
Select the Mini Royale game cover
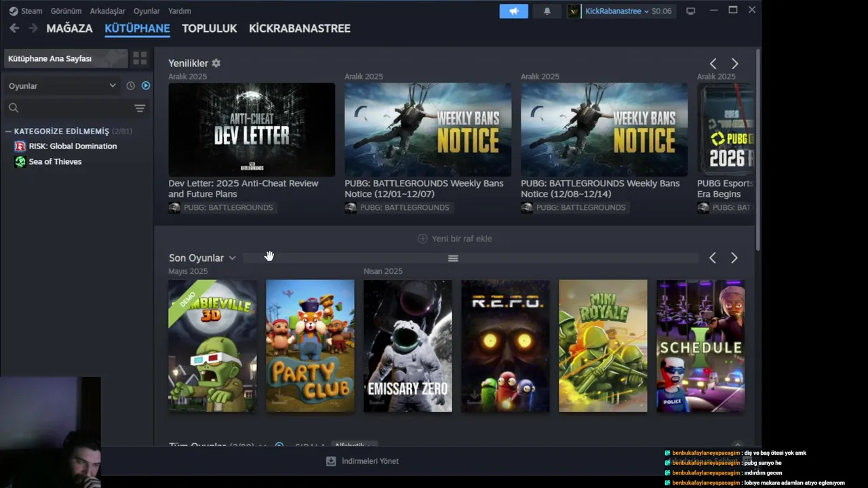tap(603, 346)
